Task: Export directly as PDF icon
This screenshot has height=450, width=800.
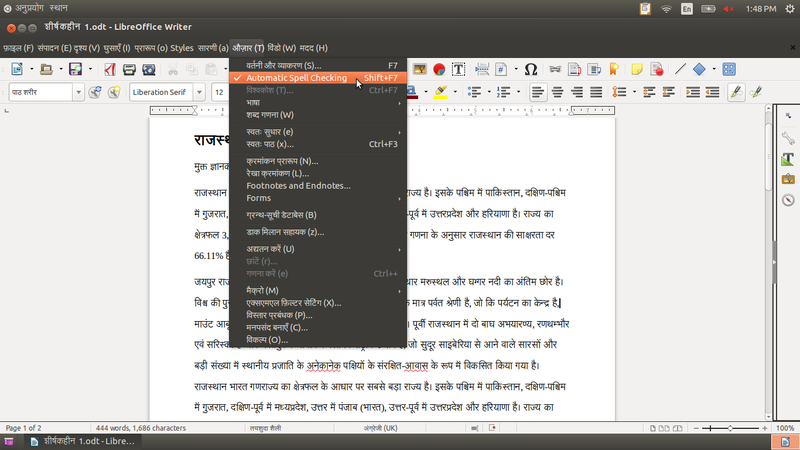Action: [x=110, y=69]
